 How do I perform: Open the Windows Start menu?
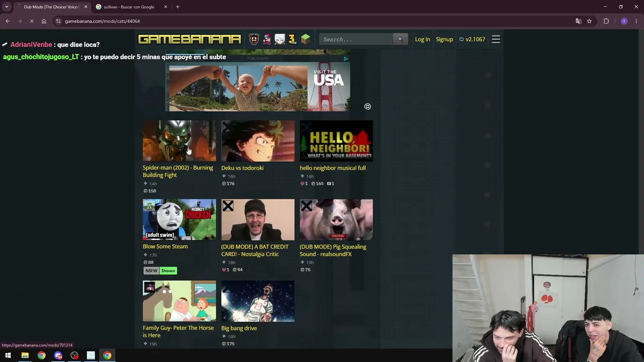coord(8,356)
